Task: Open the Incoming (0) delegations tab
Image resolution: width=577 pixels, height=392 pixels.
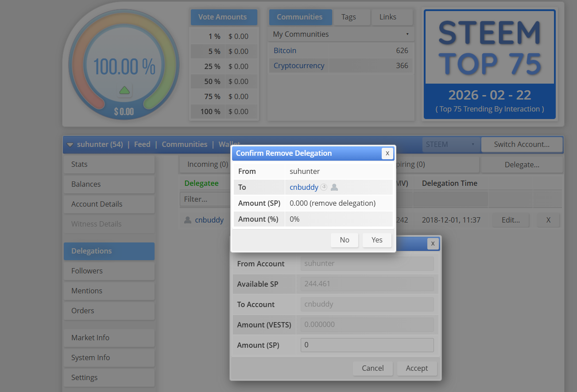Action: [208, 165]
